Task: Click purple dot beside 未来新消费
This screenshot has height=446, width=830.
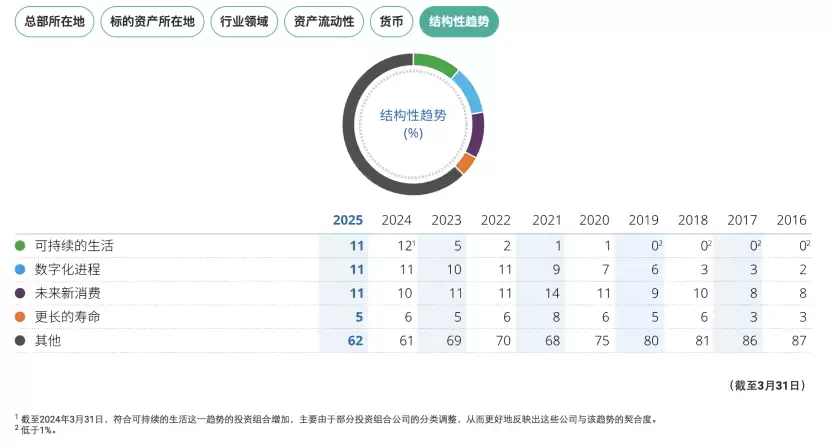Action: (20, 293)
